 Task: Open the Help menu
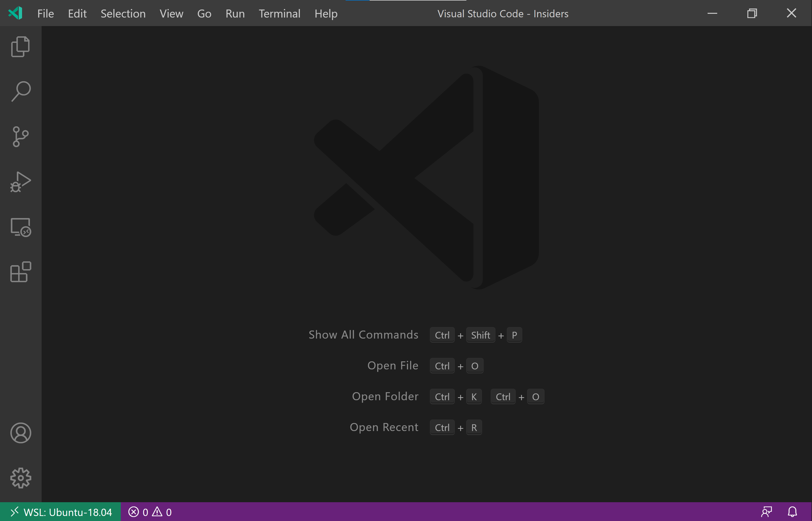(326, 14)
